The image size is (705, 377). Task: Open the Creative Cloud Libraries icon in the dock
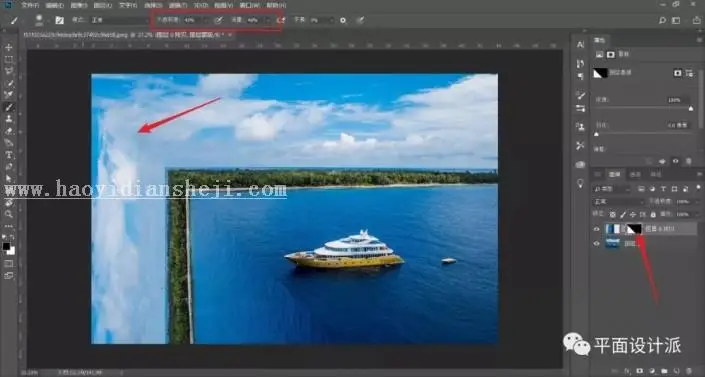tap(580, 165)
